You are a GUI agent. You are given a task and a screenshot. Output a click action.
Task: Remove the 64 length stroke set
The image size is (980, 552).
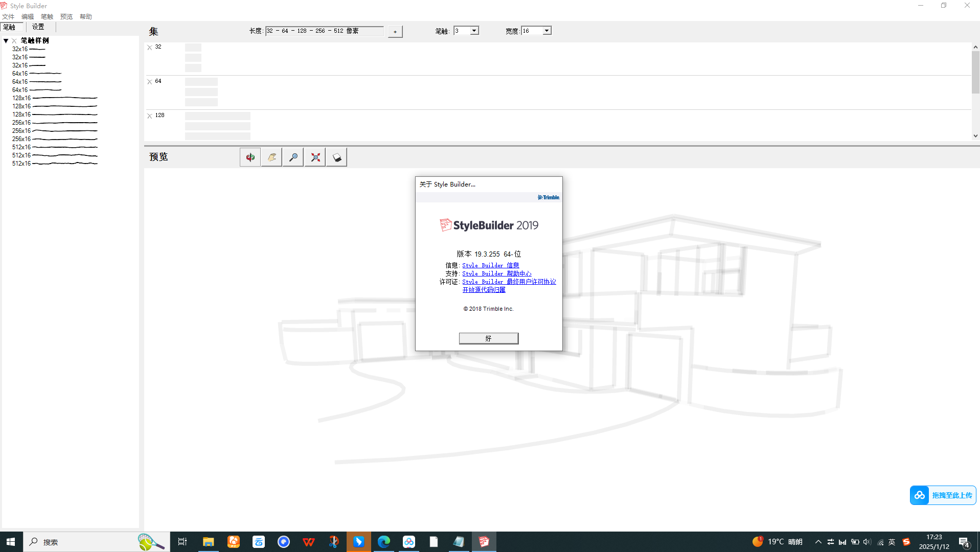[x=150, y=82]
